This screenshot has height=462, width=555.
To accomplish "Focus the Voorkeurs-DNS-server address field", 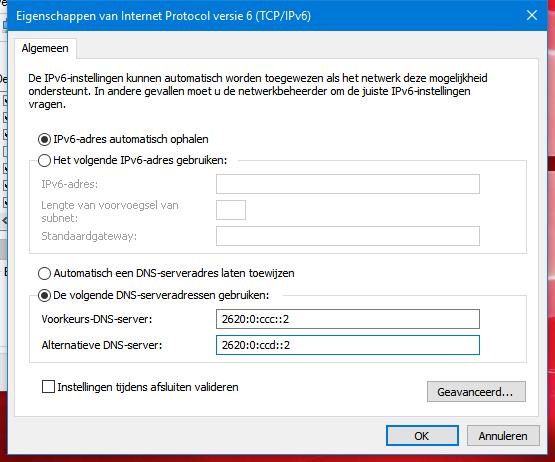I will pos(348,319).
